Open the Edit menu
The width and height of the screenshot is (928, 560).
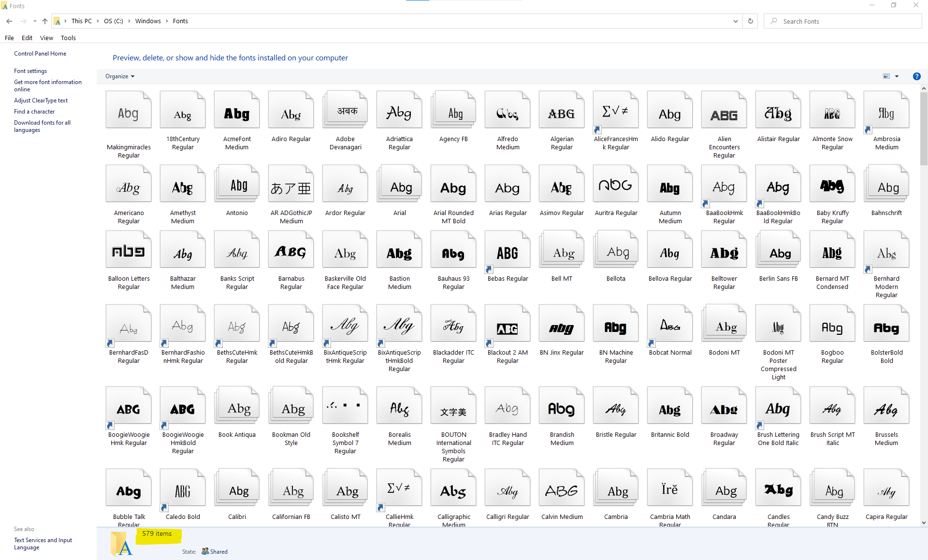point(27,38)
